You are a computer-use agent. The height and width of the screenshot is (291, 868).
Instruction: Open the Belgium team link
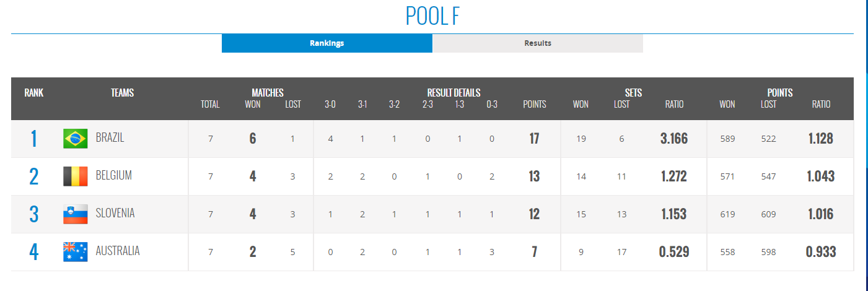[x=113, y=176]
